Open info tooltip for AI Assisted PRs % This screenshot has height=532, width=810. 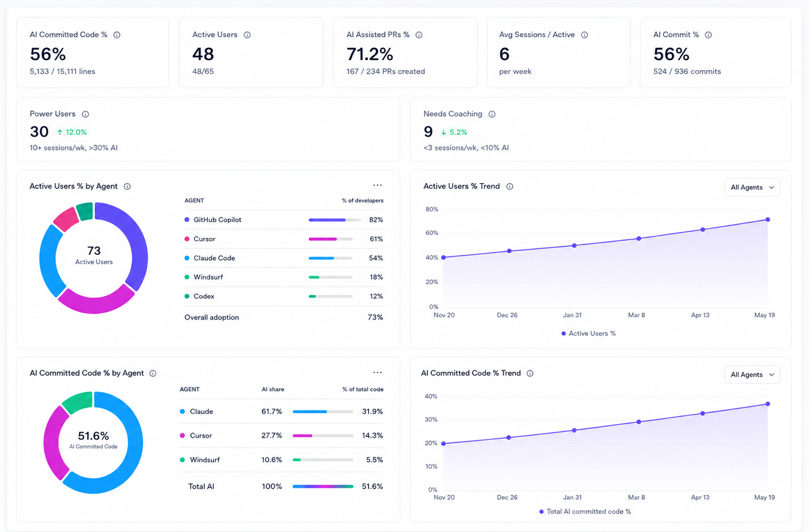coord(419,35)
